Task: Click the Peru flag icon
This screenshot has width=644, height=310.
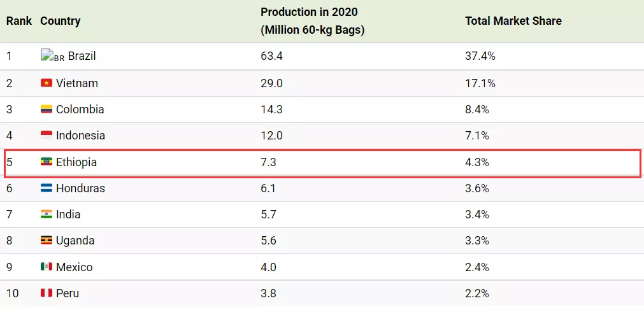Action: pyautogui.click(x=47, y=293)
